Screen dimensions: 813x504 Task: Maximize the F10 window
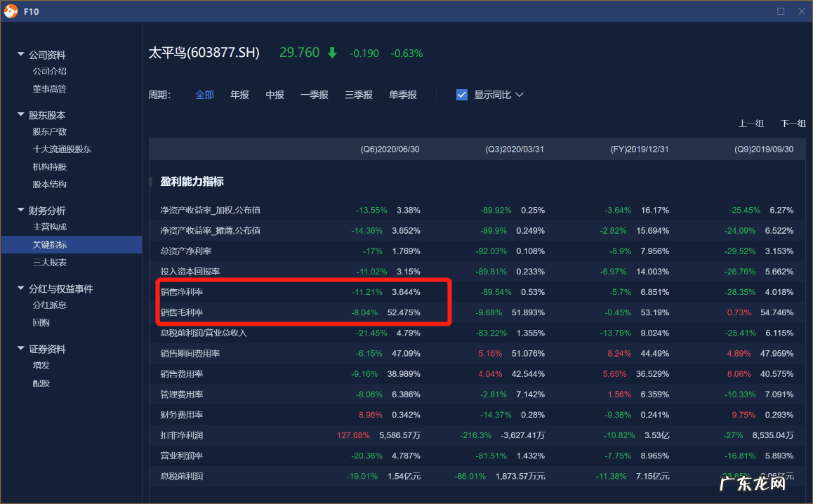pyautogui.click(x=781, y=11)
